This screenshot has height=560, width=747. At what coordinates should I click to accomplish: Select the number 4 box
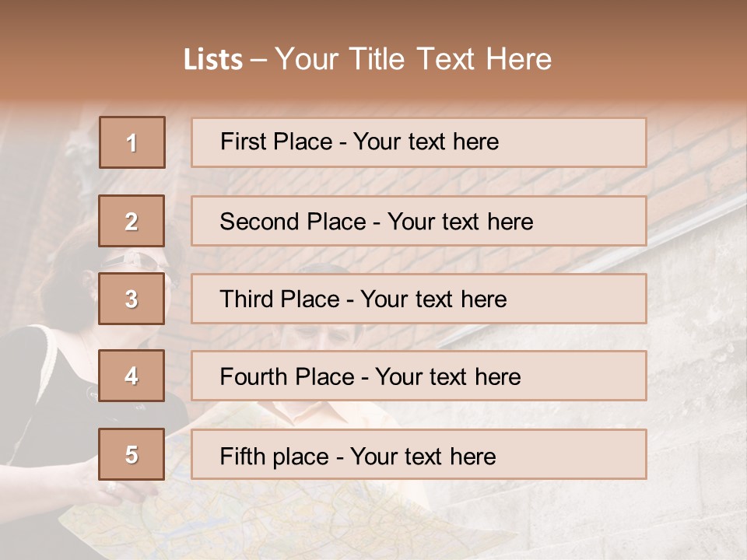[x=132, y=376]
